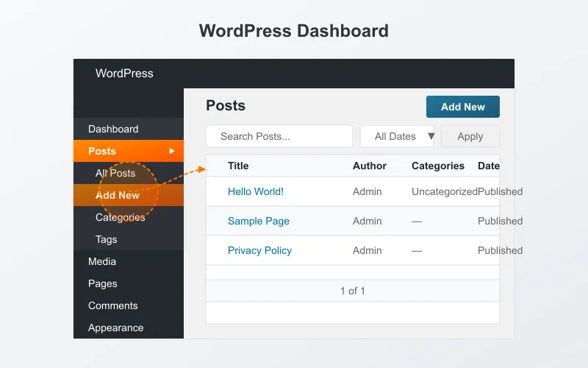Click the Apply filter button
Viewport: 588px width, 368px height.
coord(470,136)
